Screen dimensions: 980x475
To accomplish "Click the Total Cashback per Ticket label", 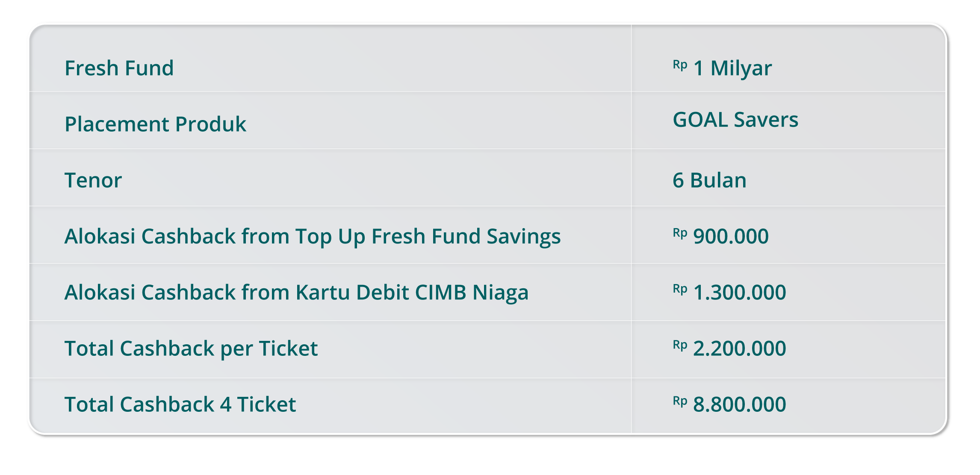I will pyautogui.click(x=191, y=348).
